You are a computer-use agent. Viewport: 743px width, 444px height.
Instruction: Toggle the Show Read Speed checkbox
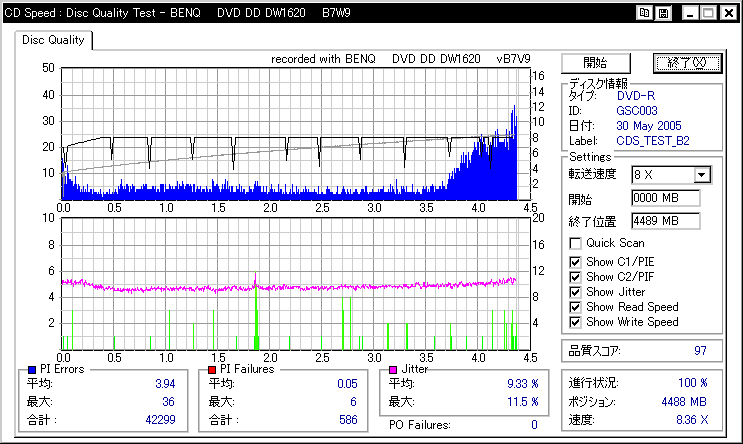[x=575, y=307]
